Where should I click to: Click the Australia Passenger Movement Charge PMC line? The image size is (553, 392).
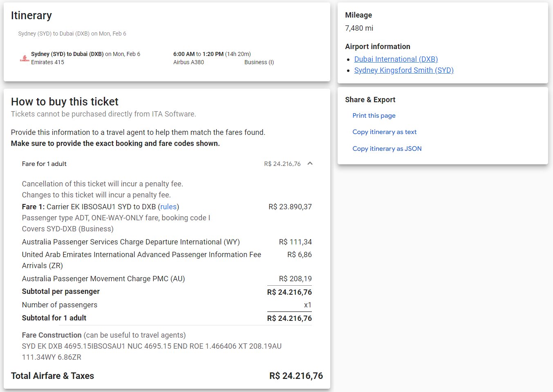tap(103, 279)
